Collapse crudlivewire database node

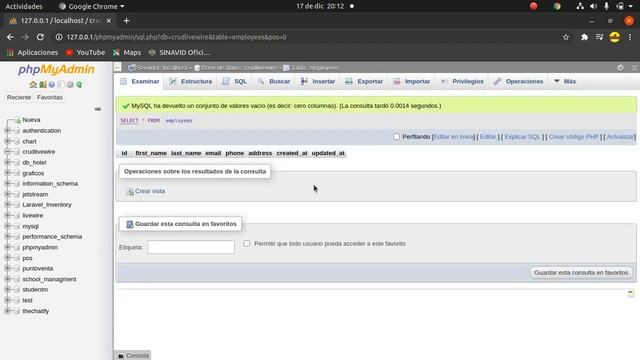pos(7,152)
